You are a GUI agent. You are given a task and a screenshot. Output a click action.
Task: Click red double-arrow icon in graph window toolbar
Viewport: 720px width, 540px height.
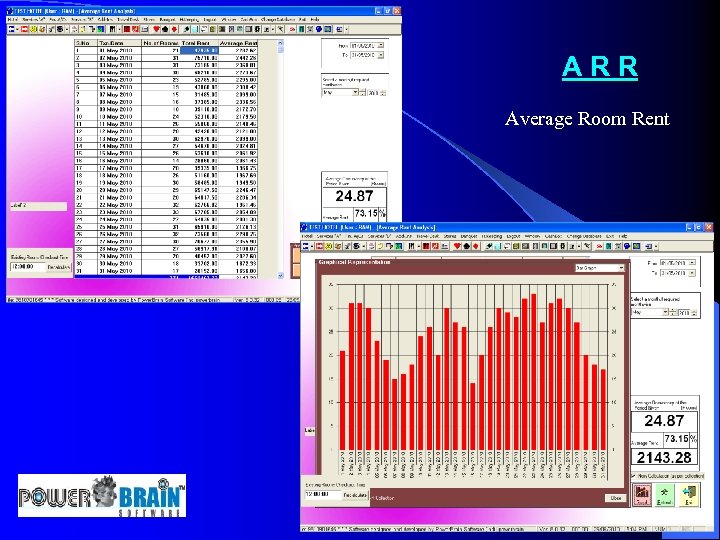[x=599, y=247]
